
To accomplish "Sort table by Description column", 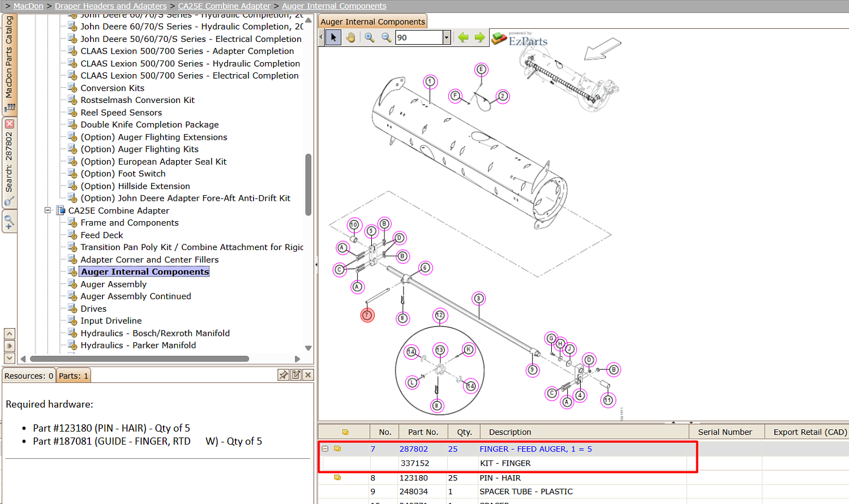I will pyautogui.click(x=585, y=432).
